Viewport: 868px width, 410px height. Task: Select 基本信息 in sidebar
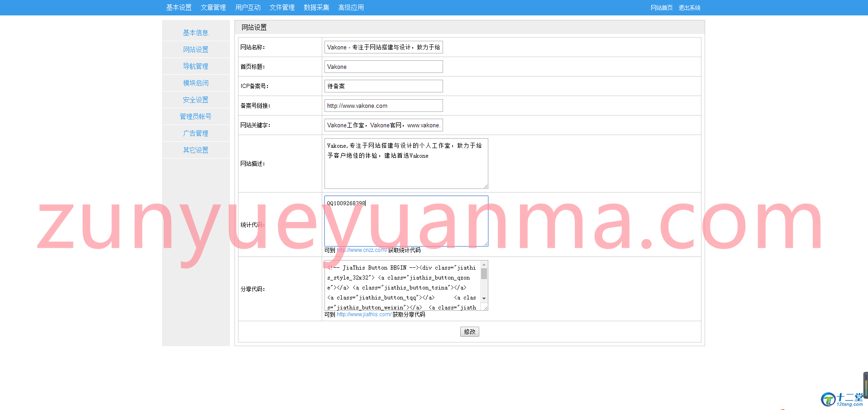196,33
